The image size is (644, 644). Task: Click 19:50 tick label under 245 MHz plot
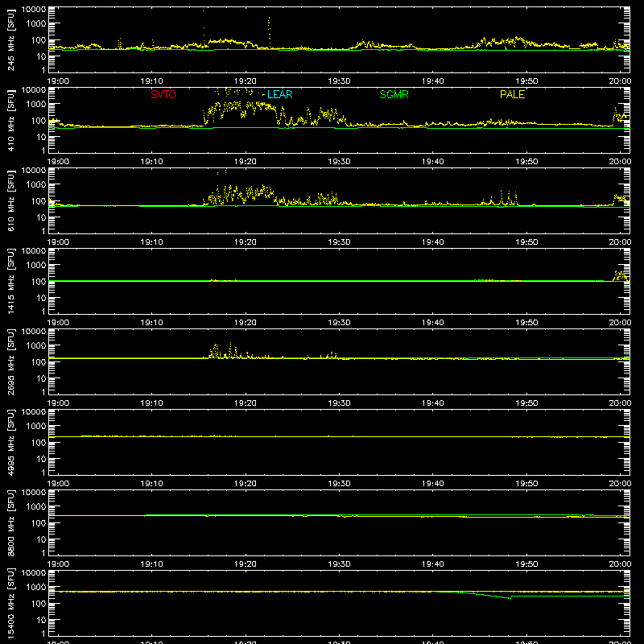click(526, 81)
